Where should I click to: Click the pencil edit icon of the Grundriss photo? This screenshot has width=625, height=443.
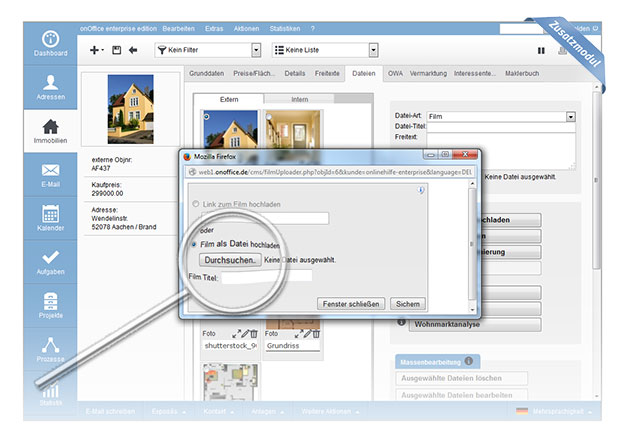click(307, 334)
